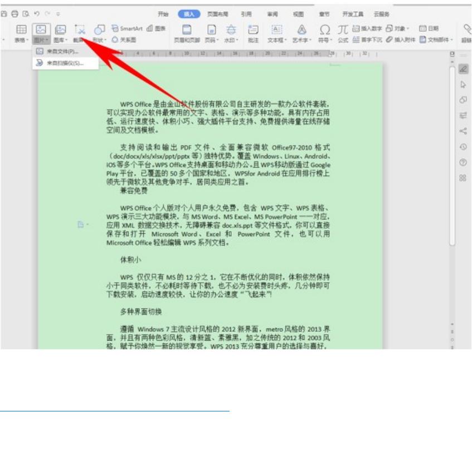Click the 插入数字 button

click(367, 28)
